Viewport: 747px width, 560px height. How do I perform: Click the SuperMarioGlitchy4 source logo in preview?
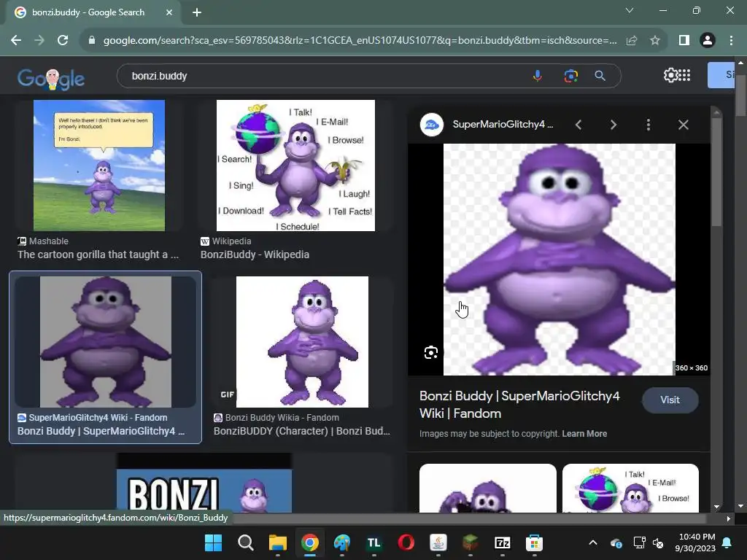432,125
